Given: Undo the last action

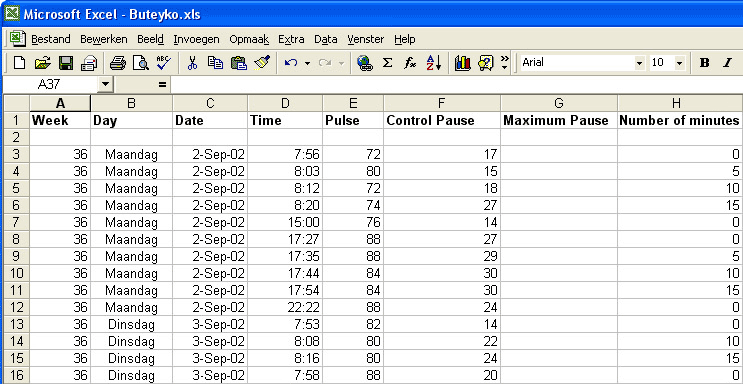Looking at the screenshot, I should click(x=291, y=63).
